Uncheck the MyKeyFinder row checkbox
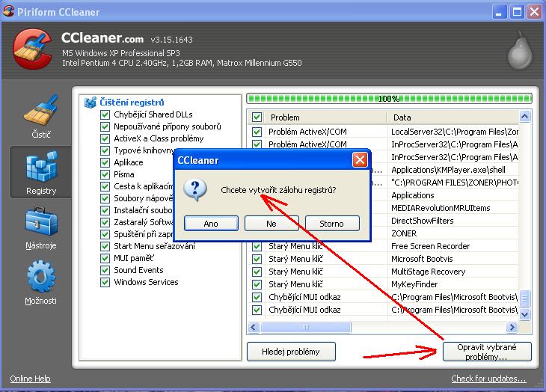The image size is (546, 392). pos(257,284)
